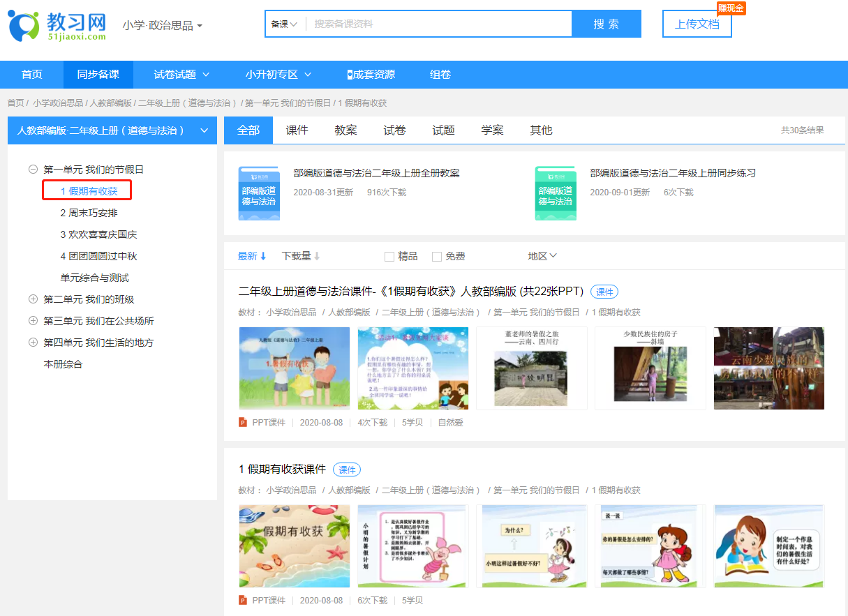The width and height of the screenshot is (848, 616).
Task: Switch to the 学案 tab
Action: pyautogui.click(x=493, y=130)
